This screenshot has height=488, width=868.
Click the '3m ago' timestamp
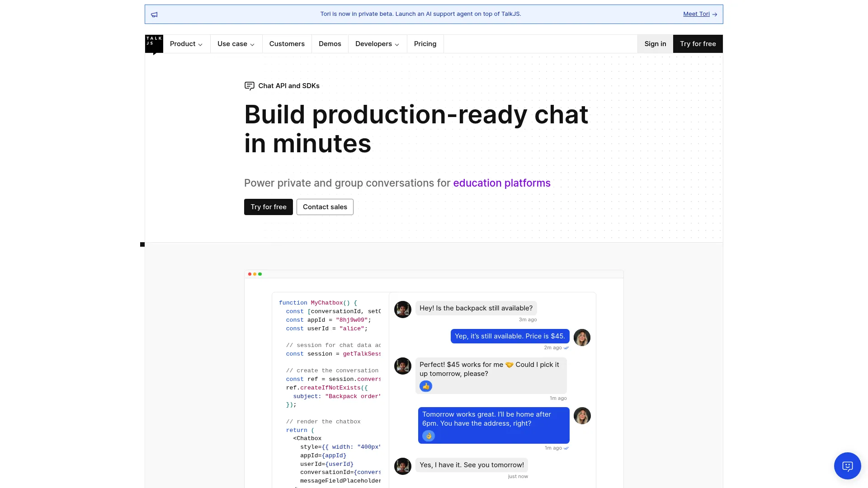pos(528,319)
